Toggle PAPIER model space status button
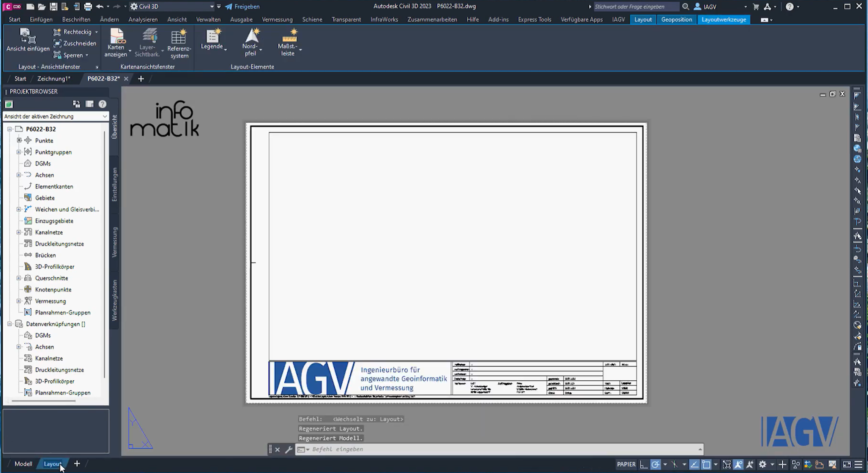This screenshot has width=868, height=473. click(626, 464)
